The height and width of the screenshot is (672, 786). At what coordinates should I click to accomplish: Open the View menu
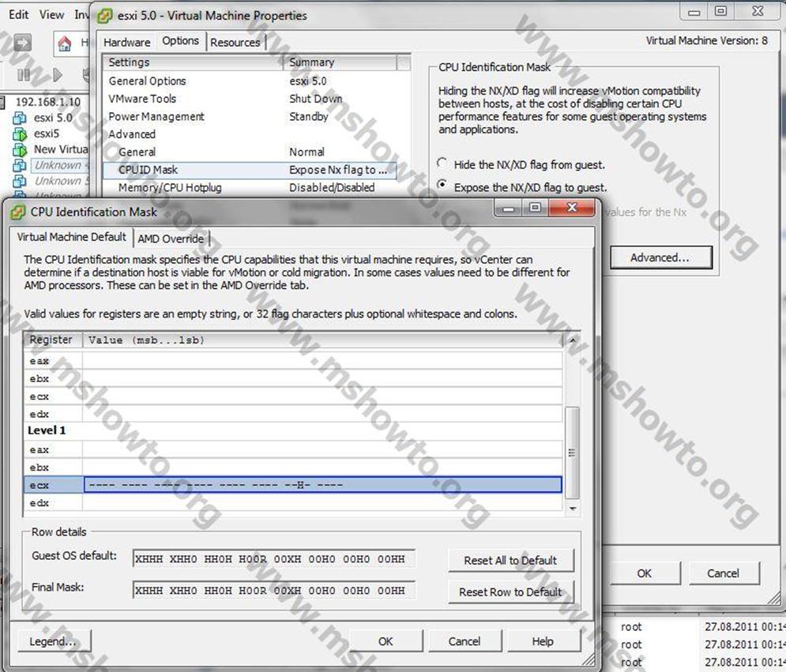tap(51, 14)
